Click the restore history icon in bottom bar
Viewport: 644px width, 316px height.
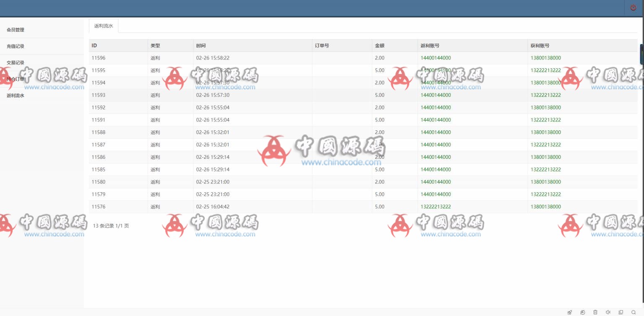click(x=582, y=312)
